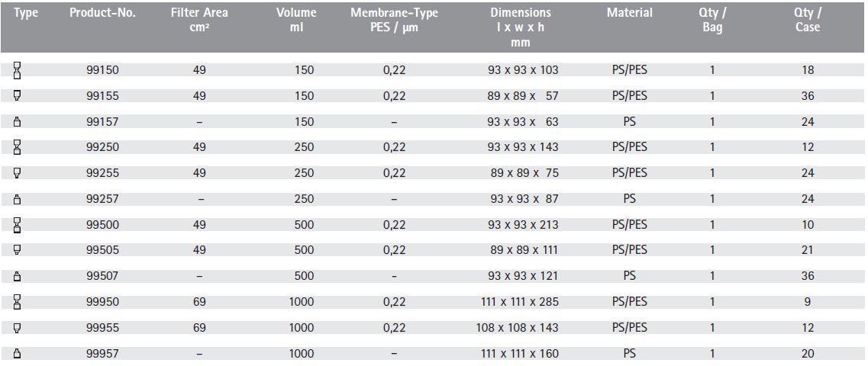Click the dimensions 111 x 111 x 285
This screenshot has width=868, height=366.
click(x=521, y=302)
